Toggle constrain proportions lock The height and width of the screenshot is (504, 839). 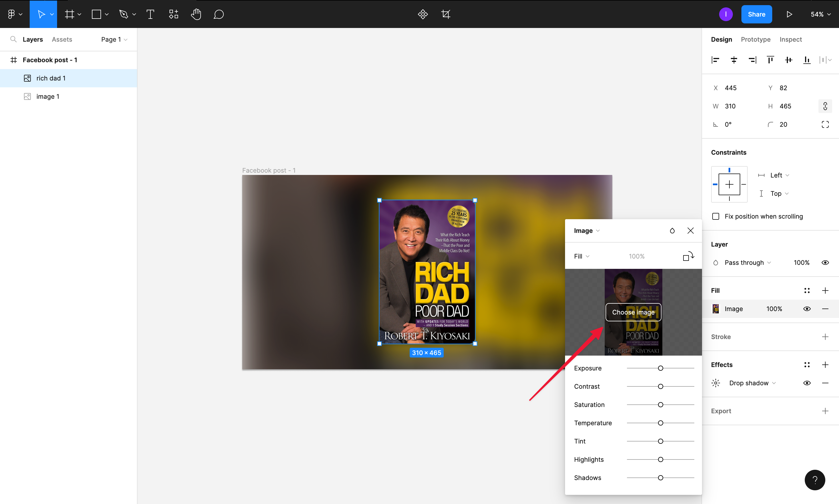coord(825,106)
